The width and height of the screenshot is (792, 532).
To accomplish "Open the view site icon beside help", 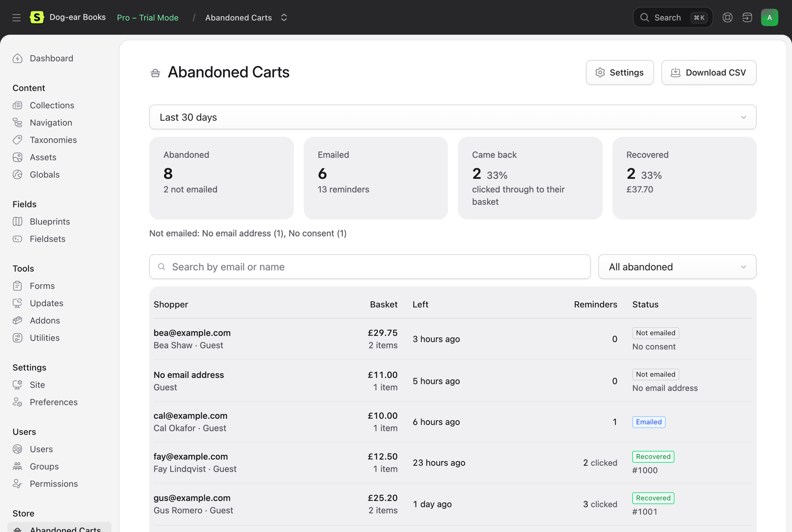I will click(x=747, y=18).
